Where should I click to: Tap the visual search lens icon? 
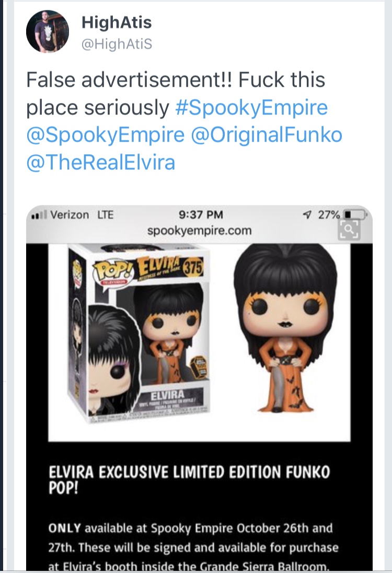point(349,229)
